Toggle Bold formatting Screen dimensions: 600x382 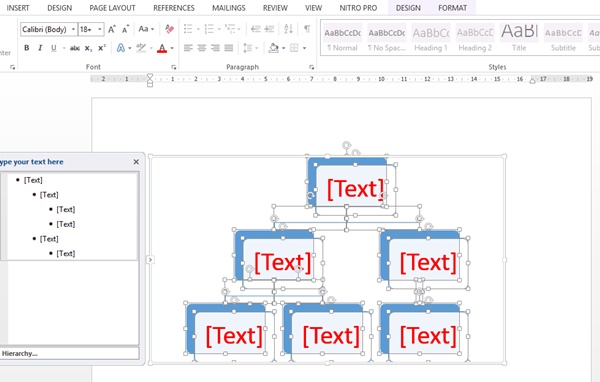(26, 48)
